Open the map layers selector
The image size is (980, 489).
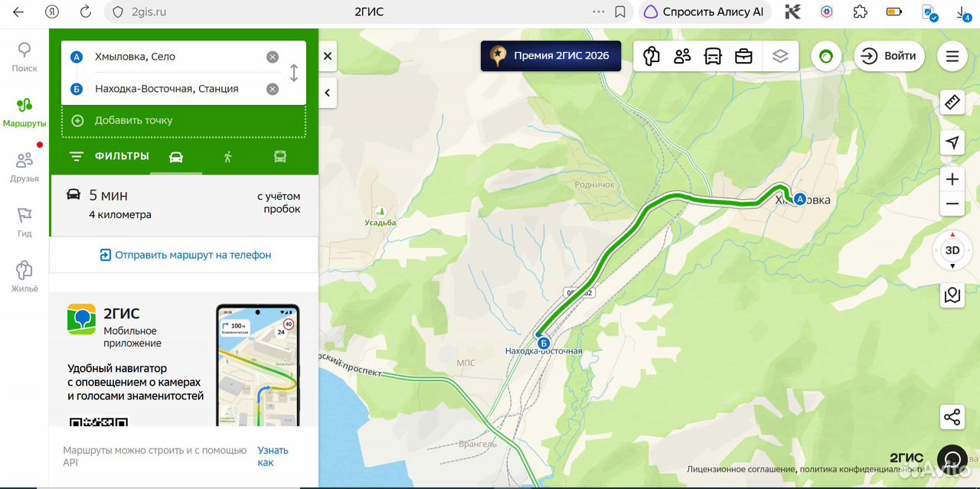pyautogui.click(x=779, y=56)
